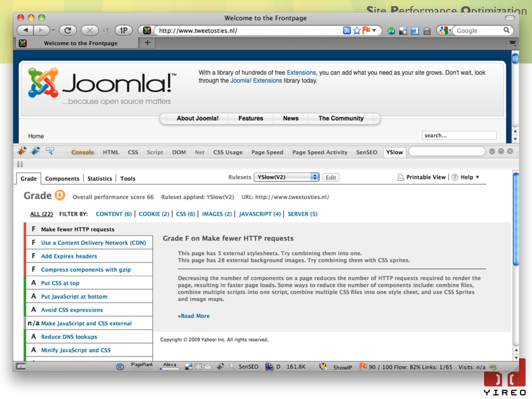Click the Joomla Extensions link in the banner text
The height and width of the screenshot is (399, 532).
256,80
